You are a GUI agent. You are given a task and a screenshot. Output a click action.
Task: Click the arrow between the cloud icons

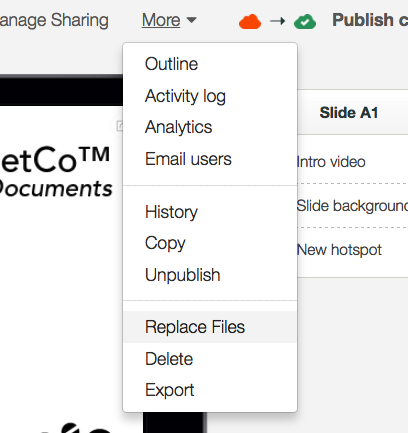278,21
